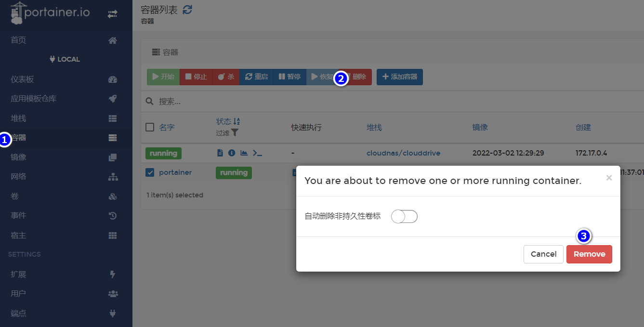The width and height of the screenshot is (644, 327).
Task: Click the 开始 start button
Action: click(x=163, y=77)
